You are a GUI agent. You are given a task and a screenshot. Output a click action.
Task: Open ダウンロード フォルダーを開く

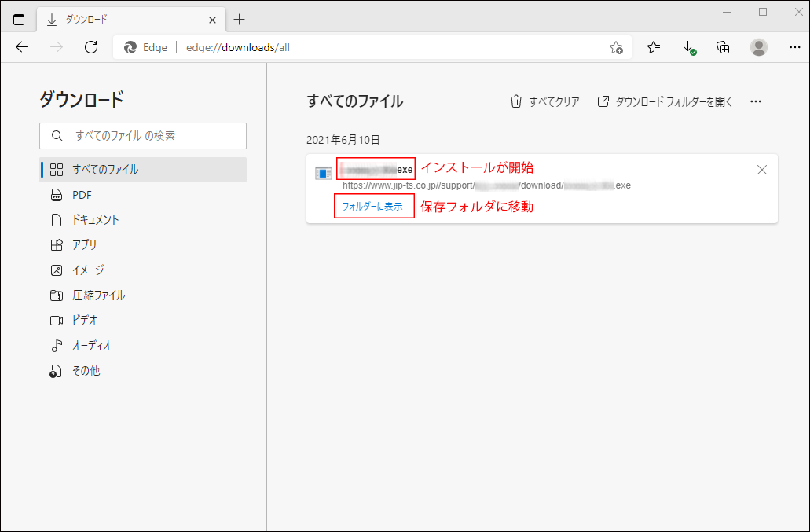point(665,101)
